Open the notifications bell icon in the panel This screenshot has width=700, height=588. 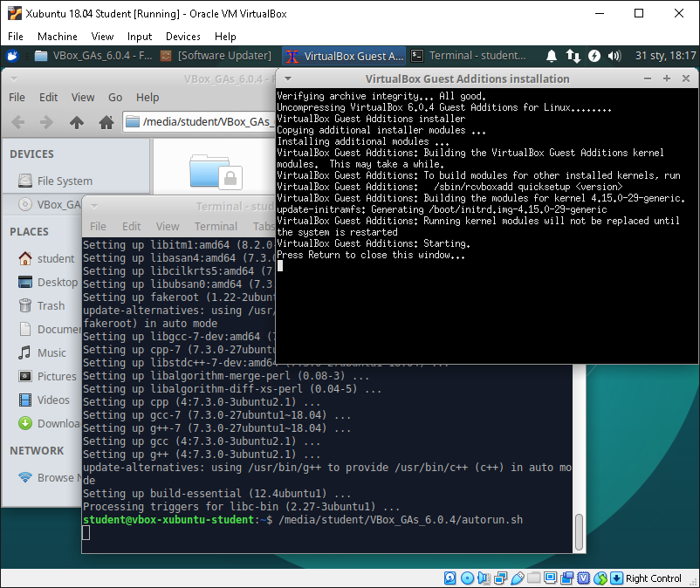coord(552,56)
